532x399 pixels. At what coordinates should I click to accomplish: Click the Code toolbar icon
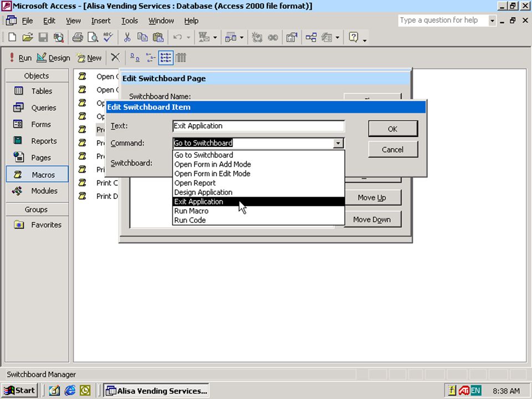point(257,37)
